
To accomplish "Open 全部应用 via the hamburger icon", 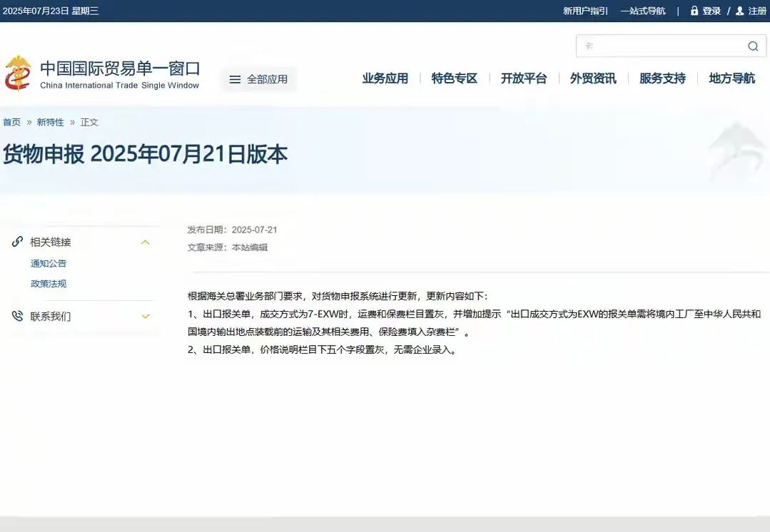I will coord(235,79).
